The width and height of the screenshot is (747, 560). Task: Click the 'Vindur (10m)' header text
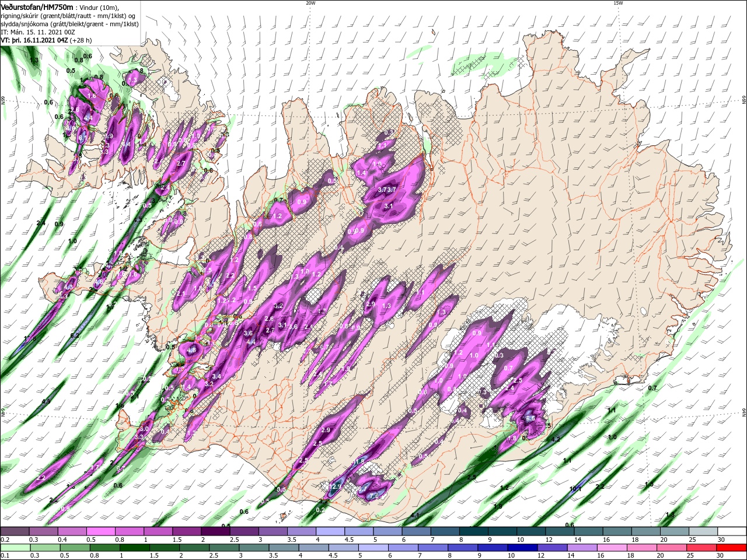click(99, 7)
